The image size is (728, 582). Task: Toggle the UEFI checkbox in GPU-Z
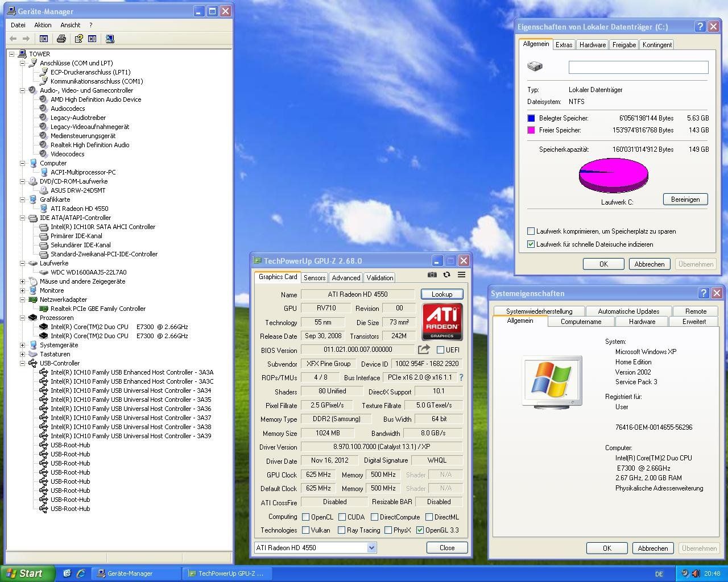(440, 350)
